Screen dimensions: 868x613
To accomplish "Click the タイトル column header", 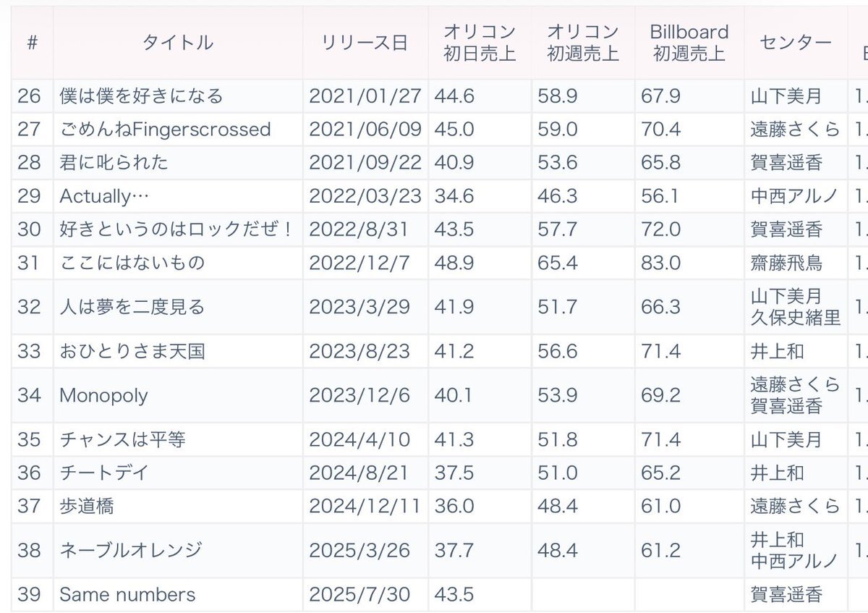I will click(x=178, y=43).
